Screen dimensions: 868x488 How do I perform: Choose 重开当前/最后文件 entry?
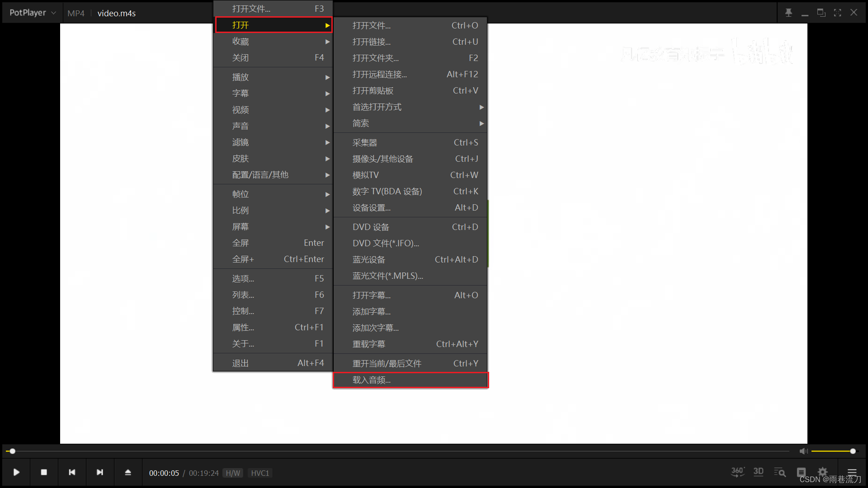(x=410, y=364)
